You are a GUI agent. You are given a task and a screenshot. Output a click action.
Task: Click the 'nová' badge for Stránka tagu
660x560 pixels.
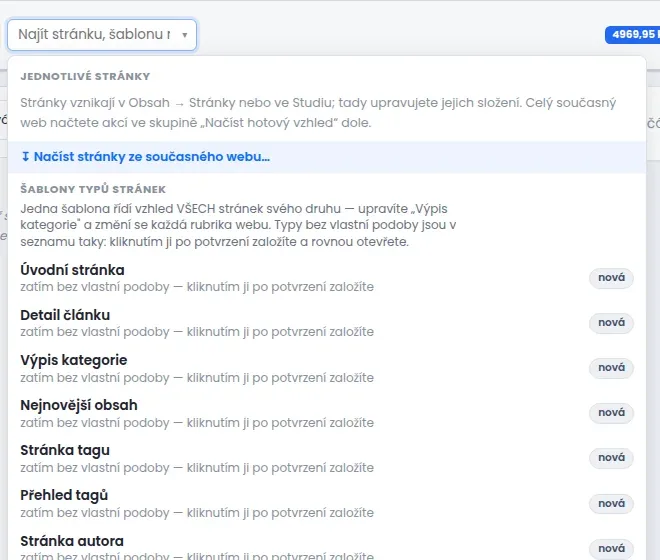pyautogui.click(x=611, y=458)
